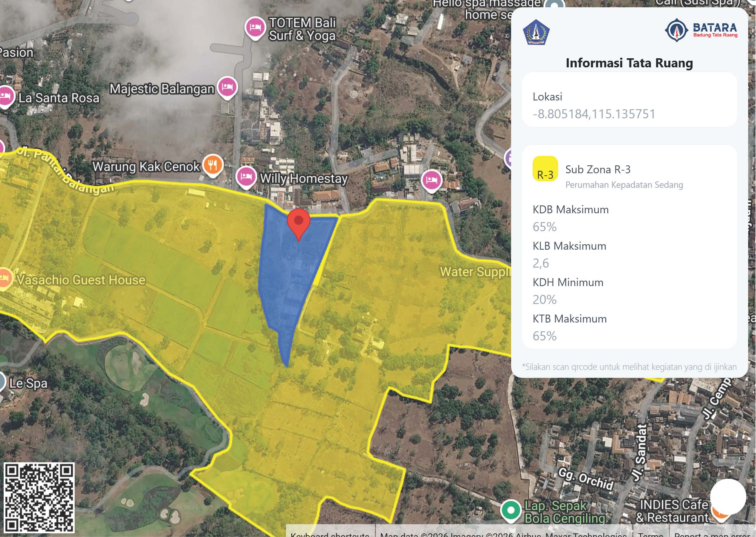Image resolution: width=756 pixels, height=537 pixels.
Task: Click the 'Vasachio Guest House' map label
Action: coord(81,280)
